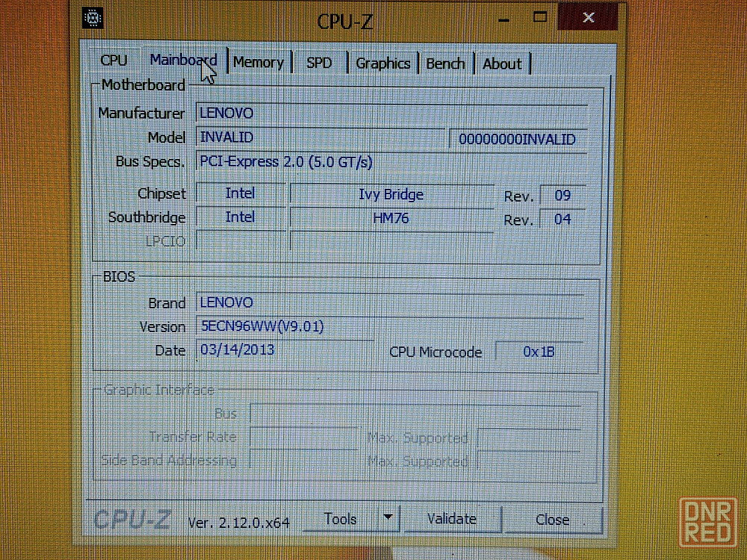Click the Model field showing INVALID
This screenshot has width=747, height=560.
coord(320,137)
